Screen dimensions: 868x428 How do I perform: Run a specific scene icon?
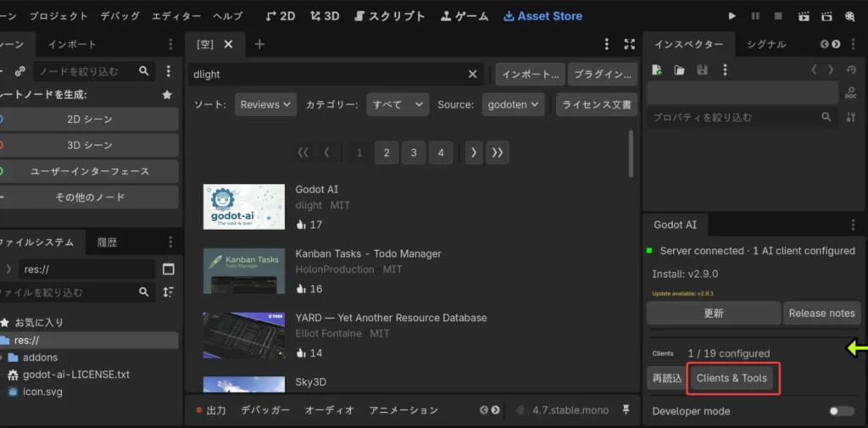pyautogui.click(x=826, y=16)
